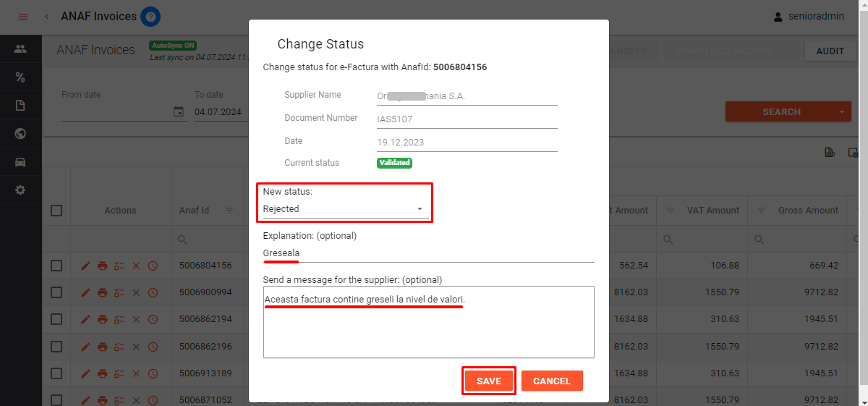Click Anaf Id cell 5006871052

(205, 399)
